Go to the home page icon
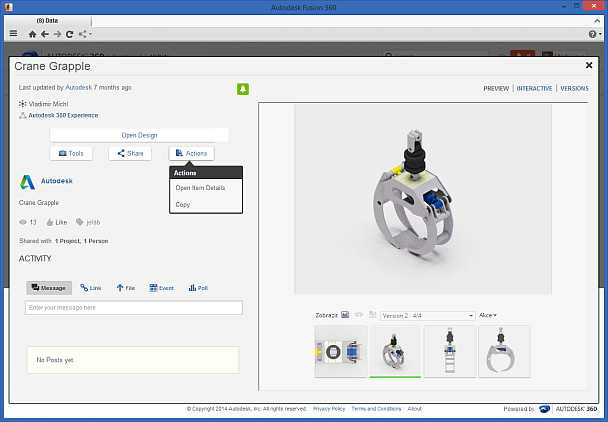This screenshot has width=608, height=422. click(33, 34)
